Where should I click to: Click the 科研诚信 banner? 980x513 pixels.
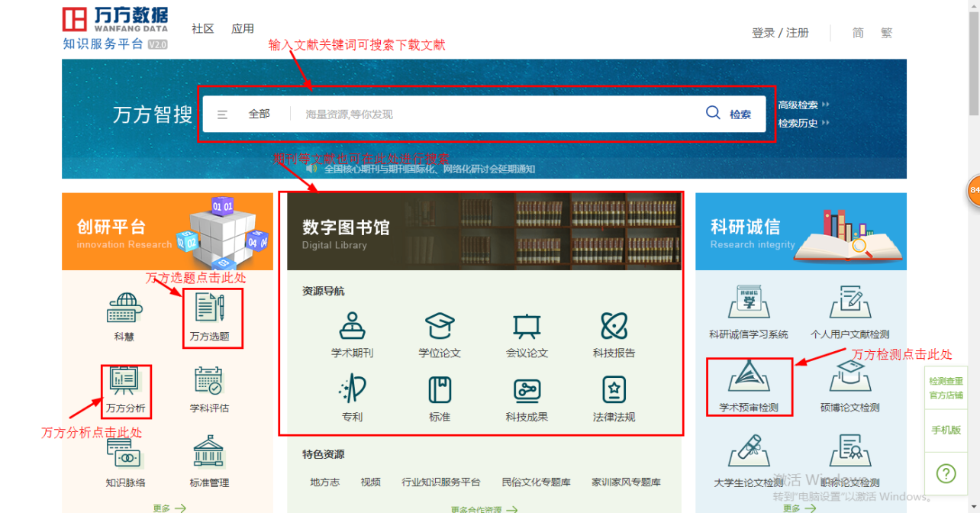(801, 231)
